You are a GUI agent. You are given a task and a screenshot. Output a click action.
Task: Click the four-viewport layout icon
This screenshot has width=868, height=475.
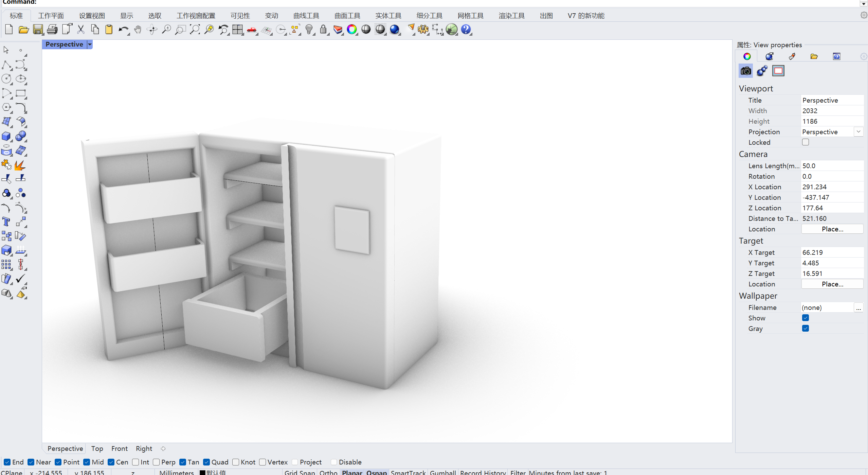[237, 30]
